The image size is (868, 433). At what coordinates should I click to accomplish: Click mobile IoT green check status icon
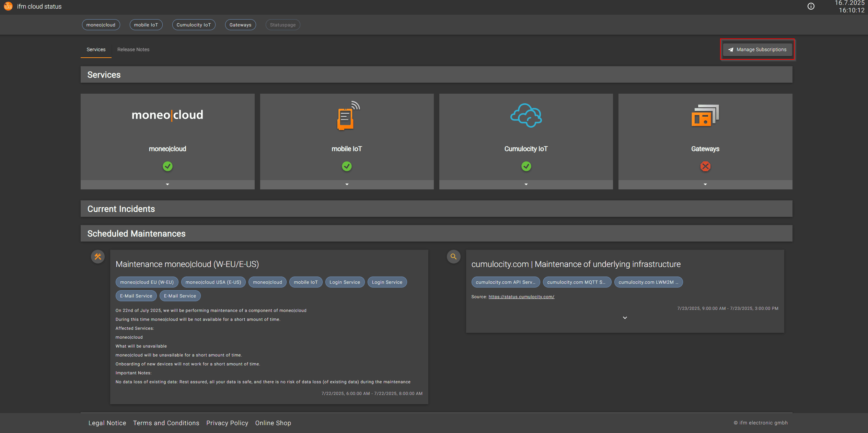(347, 166)
